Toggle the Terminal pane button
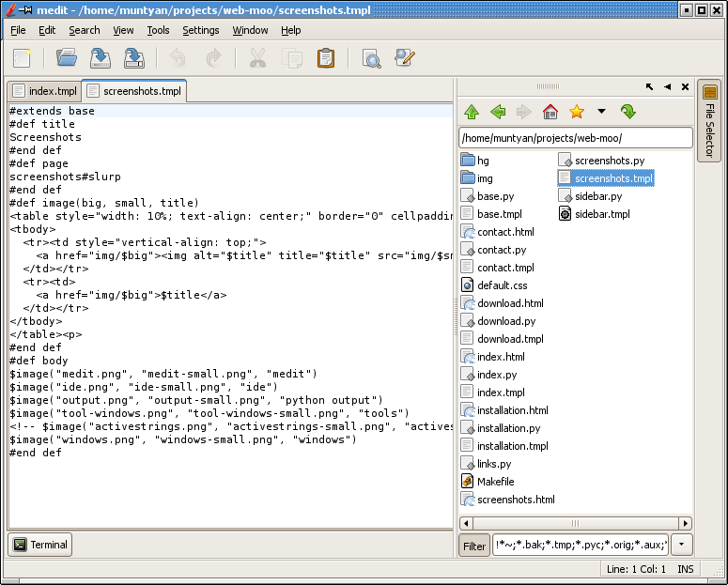The width and height of the screenshot is (728, 585). click(40, 545)
